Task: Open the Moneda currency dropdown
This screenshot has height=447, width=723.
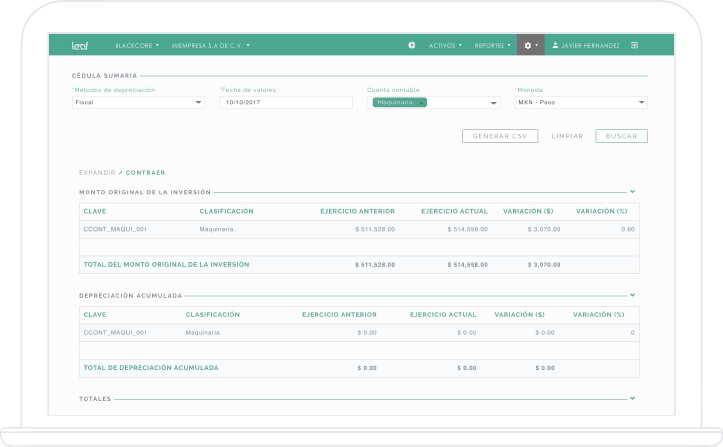Action: [x=581, y=102]
